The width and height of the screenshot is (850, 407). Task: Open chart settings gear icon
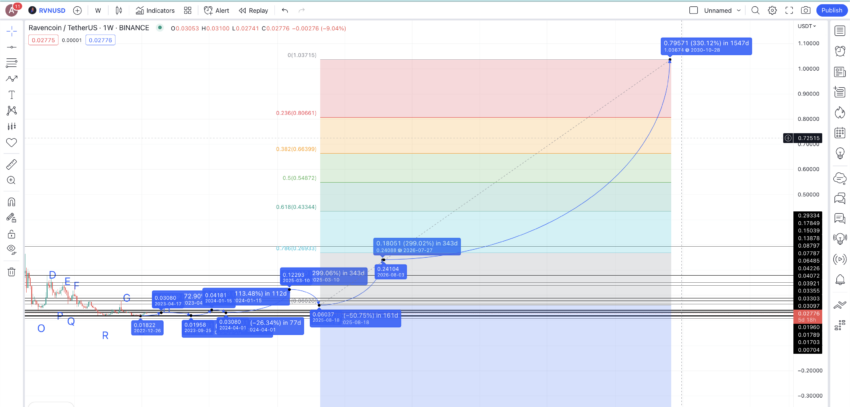pos(772,10)
